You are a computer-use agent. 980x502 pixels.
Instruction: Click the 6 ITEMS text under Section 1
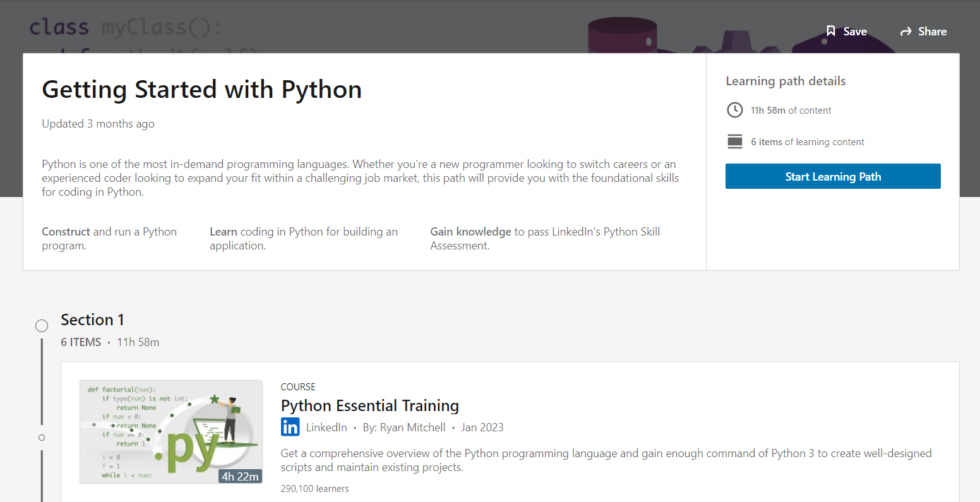[x=81, y=342]
